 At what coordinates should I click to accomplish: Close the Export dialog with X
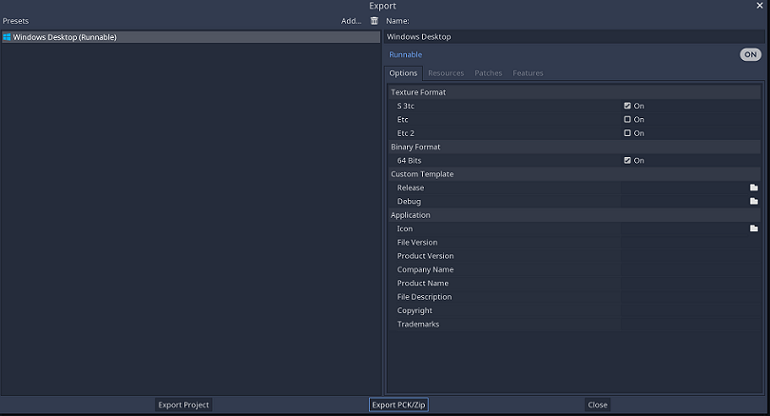[760, 5]
